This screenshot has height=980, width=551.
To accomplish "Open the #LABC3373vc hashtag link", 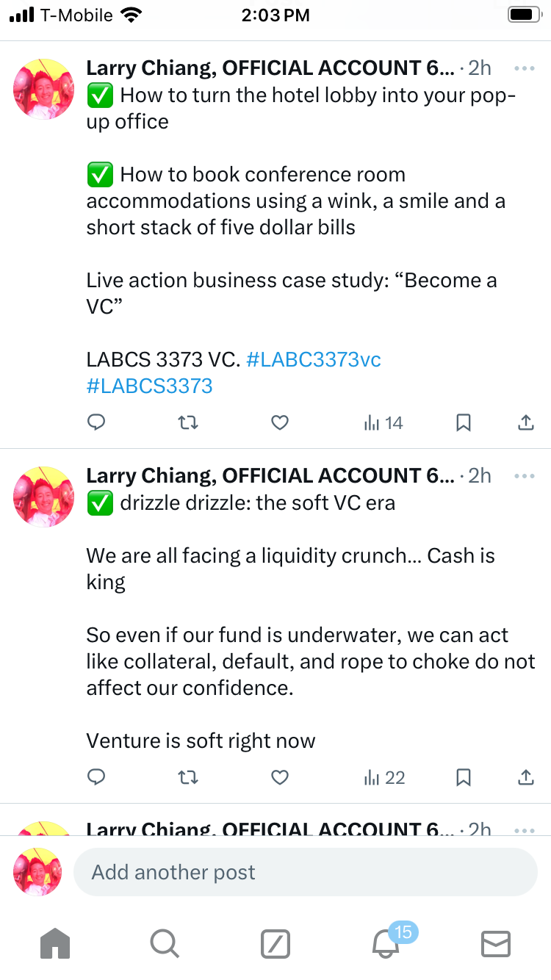I will (x=314, y=360).
